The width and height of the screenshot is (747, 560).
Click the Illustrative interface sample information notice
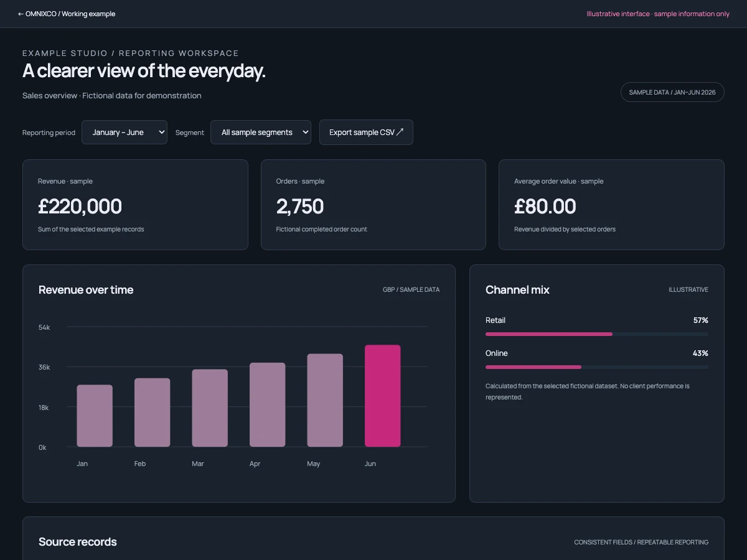(x=658, y=14)
